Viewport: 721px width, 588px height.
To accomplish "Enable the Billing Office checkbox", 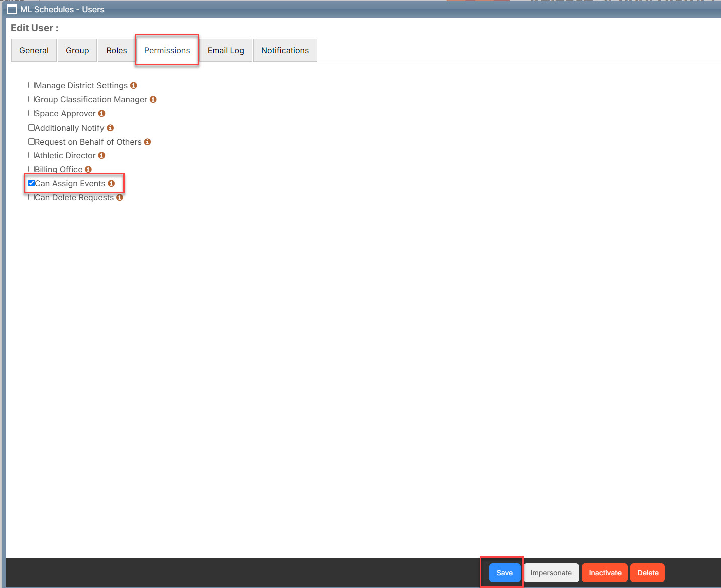I will point(31,169).
